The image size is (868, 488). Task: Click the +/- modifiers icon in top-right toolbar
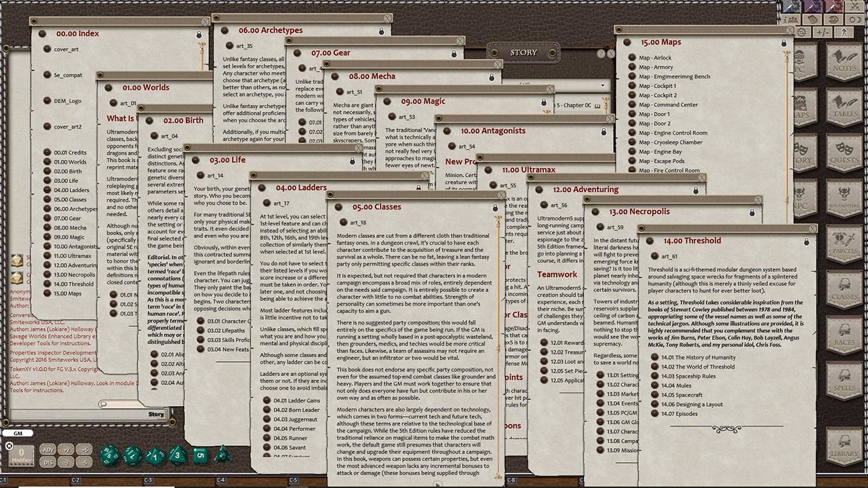tap(822, 33)
